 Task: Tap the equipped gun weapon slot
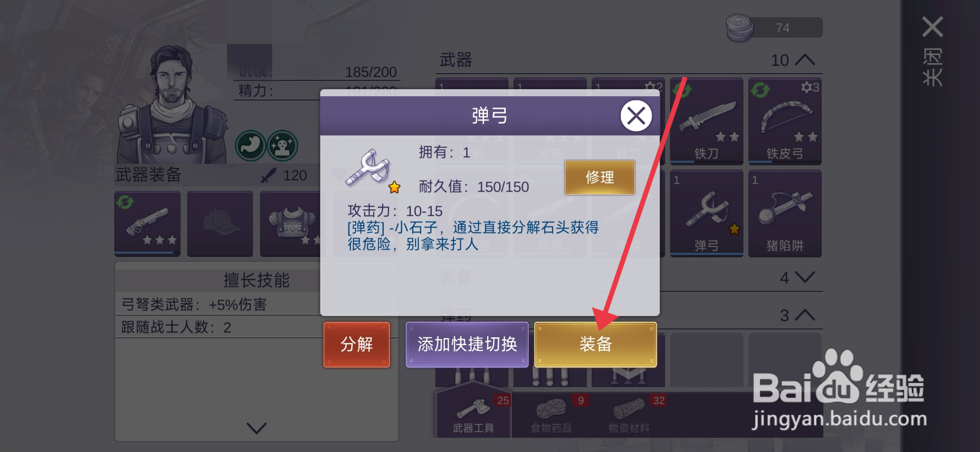pyautogui.click(x=147, y=223)
